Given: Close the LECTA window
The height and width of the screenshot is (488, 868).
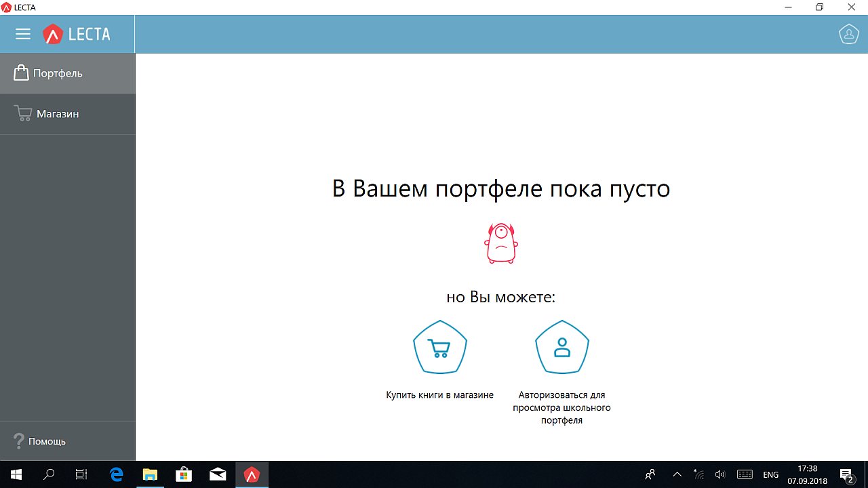Looking at the screenshot, I should (851, 7).
